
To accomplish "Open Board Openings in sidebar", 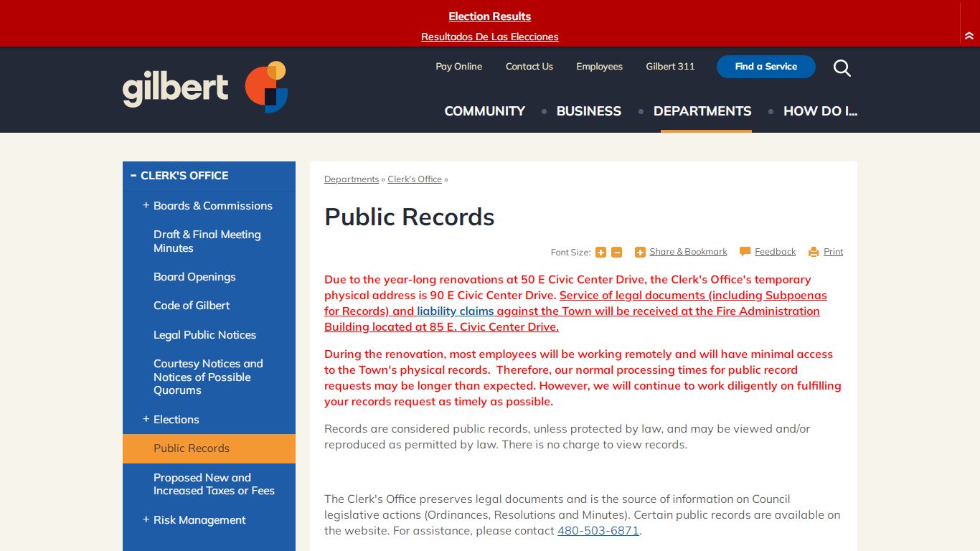I will 209,277.
